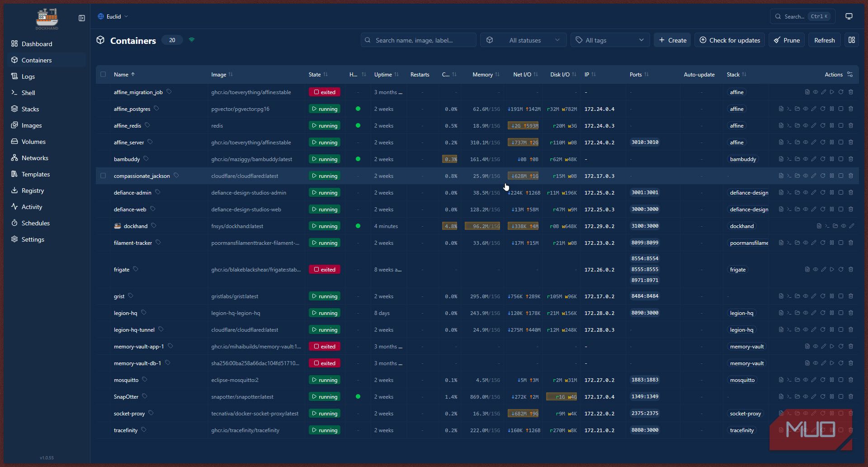View logs for affine_postgres container

coord(781,109)
